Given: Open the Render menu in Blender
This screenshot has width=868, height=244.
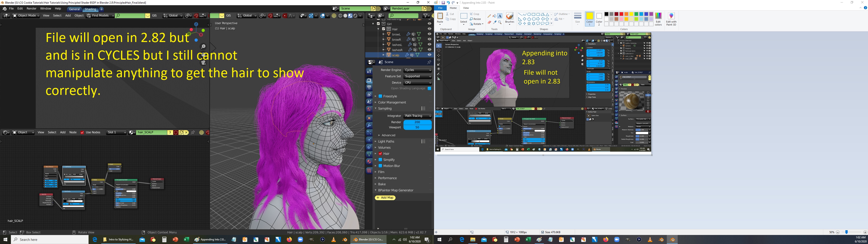Looking at the screenshot, I should pos(31,8).
